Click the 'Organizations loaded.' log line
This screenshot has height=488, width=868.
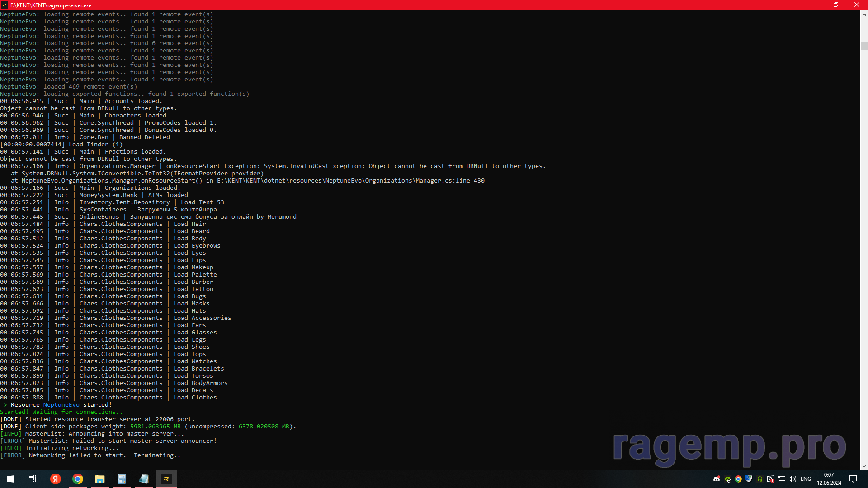pos(90,188)
